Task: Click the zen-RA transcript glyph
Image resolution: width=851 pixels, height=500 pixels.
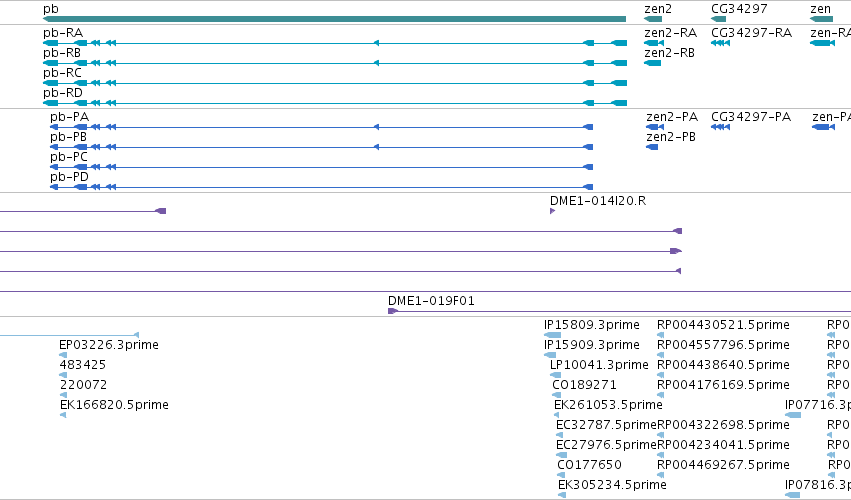Action: 822,43
